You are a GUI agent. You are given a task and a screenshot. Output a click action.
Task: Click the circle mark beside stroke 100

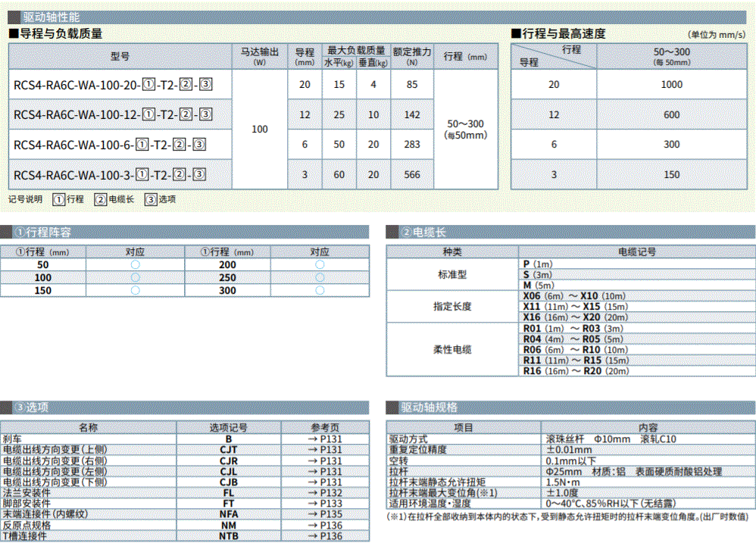coord(135,277)
